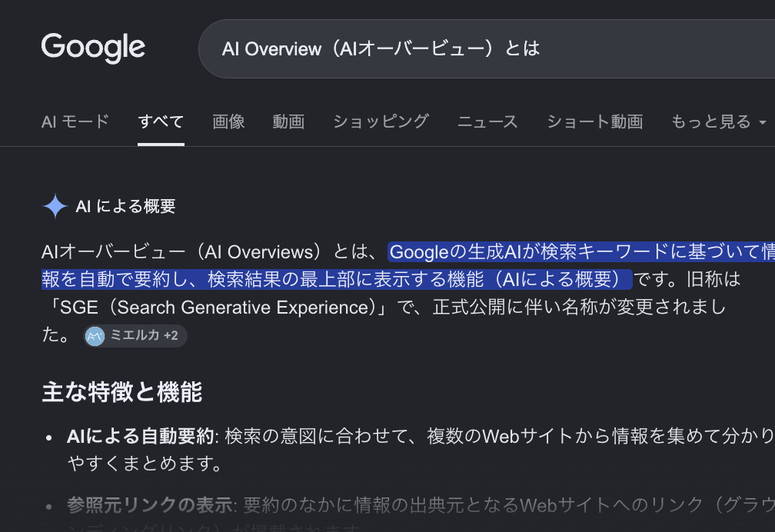Switch to the ショート動画 tab
Screen dimensions: 775x532
(594, 121)
